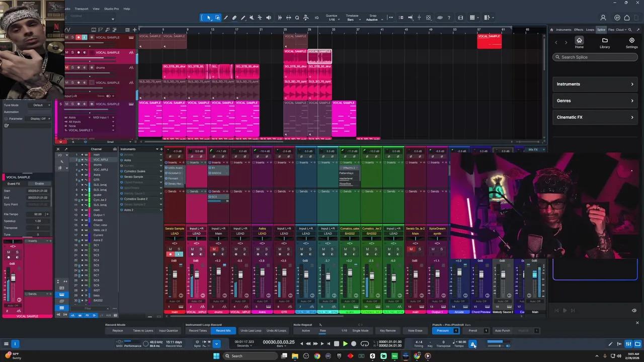The image size is (644, 362).
Task: Expand the Instruments category in Splice
Action: click(x=595, y=84)
